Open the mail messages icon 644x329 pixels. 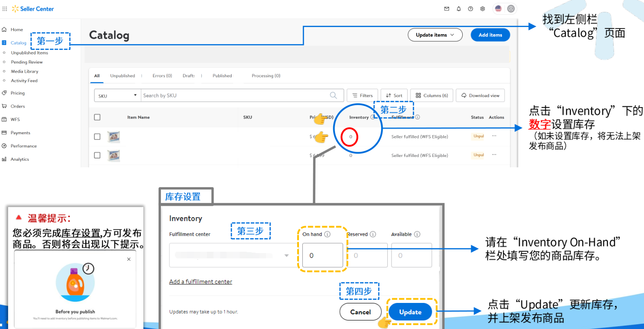click(447, 9)
